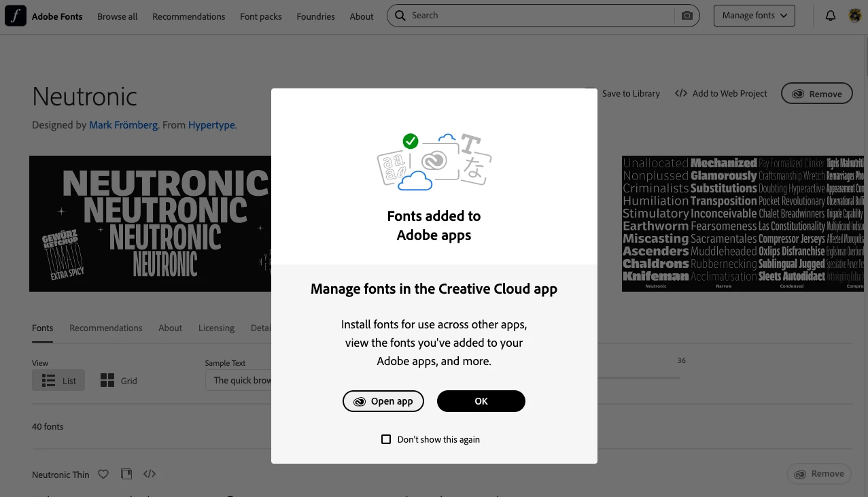Open designer Mark Frömberg link

pyautogui.click(x=124, y=125)
